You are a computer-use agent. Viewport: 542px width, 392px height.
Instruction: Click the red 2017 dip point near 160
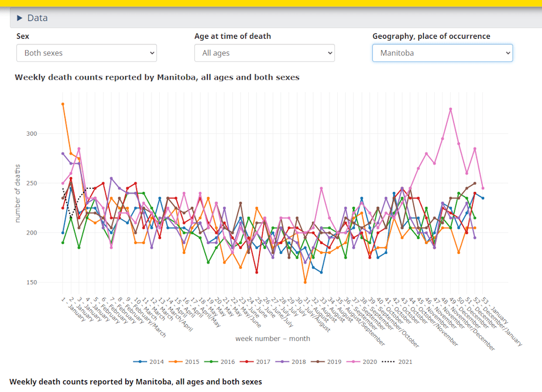pos(256,273)
